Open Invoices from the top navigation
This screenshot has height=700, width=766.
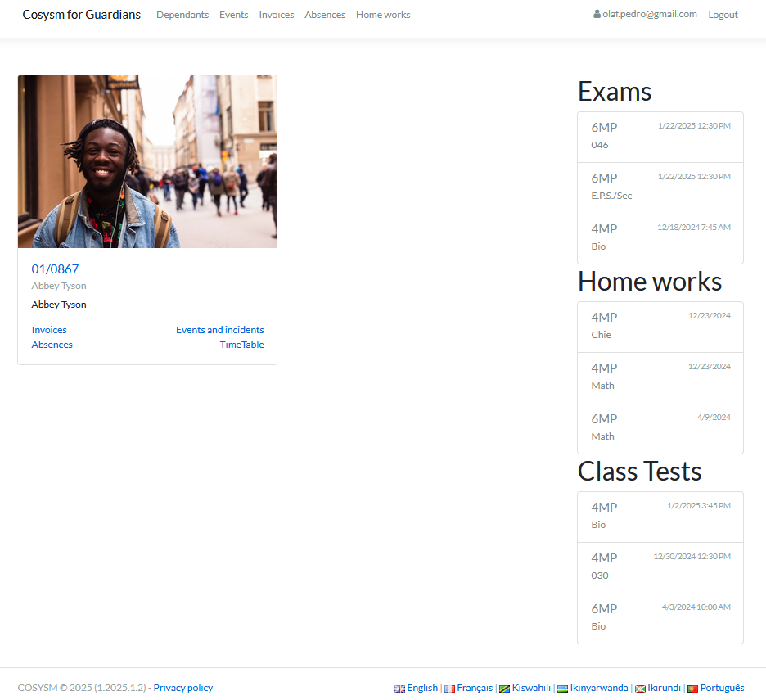click(276, 14)
